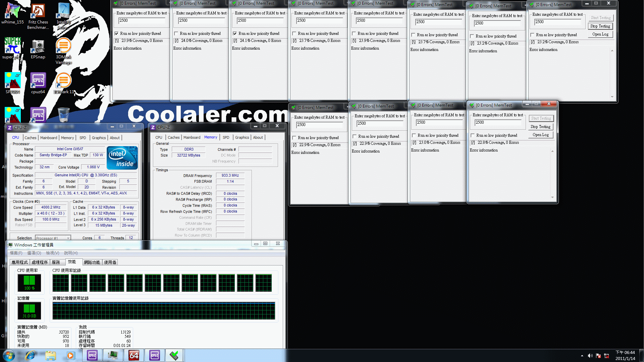The height and width of the screenshot is (362, 644).
Task: Open 使用者 tab in Task Manager
Action: click(x=110, y=262)
